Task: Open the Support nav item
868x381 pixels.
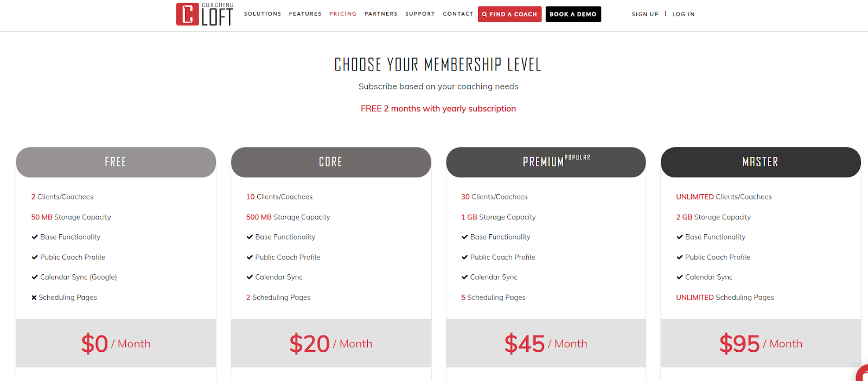Action: [x=420, y=14]
